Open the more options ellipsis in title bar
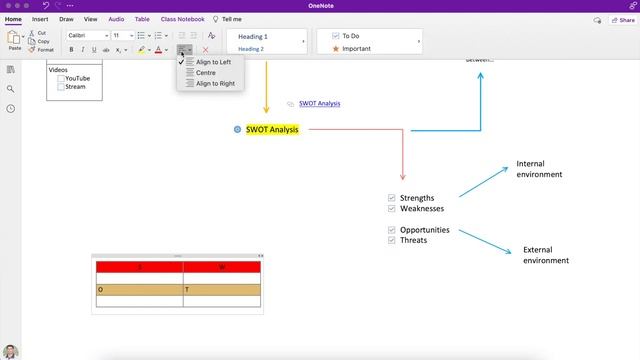Image resolution: width=640 pixels, height=360 pixels. coord(70,6)
